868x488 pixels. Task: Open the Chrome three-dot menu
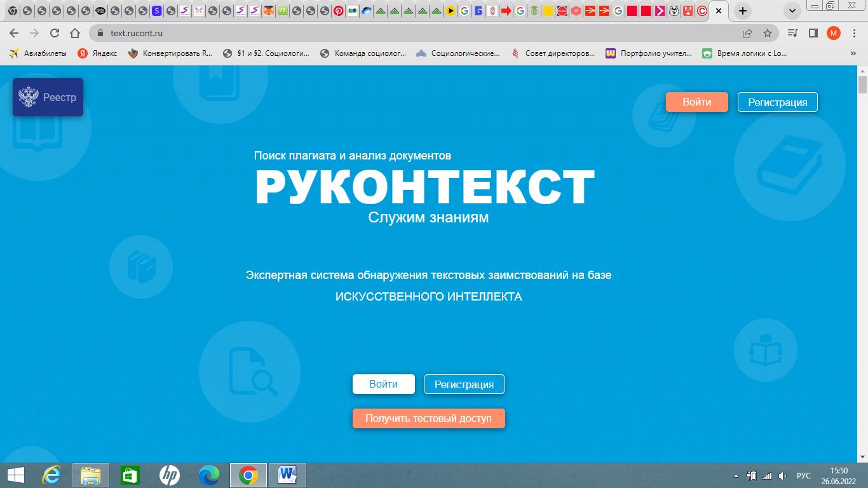click(x=854, y=33)
